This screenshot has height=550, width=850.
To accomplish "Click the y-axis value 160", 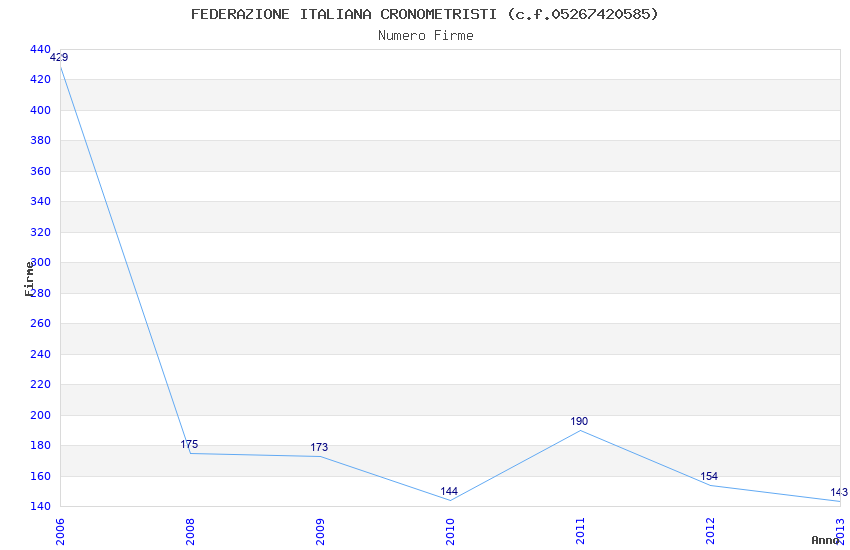I will click(41, 476).
